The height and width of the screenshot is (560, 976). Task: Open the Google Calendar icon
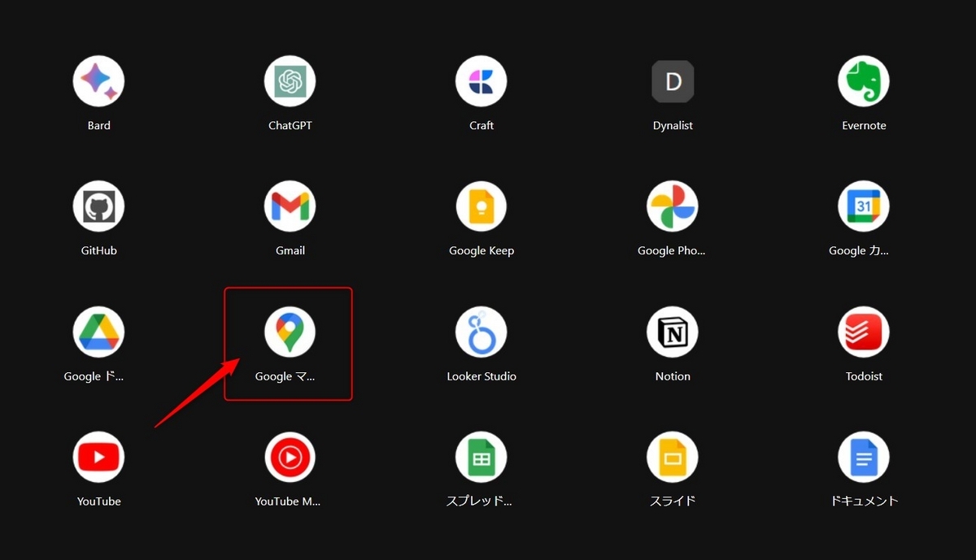[x=864, y=206]
